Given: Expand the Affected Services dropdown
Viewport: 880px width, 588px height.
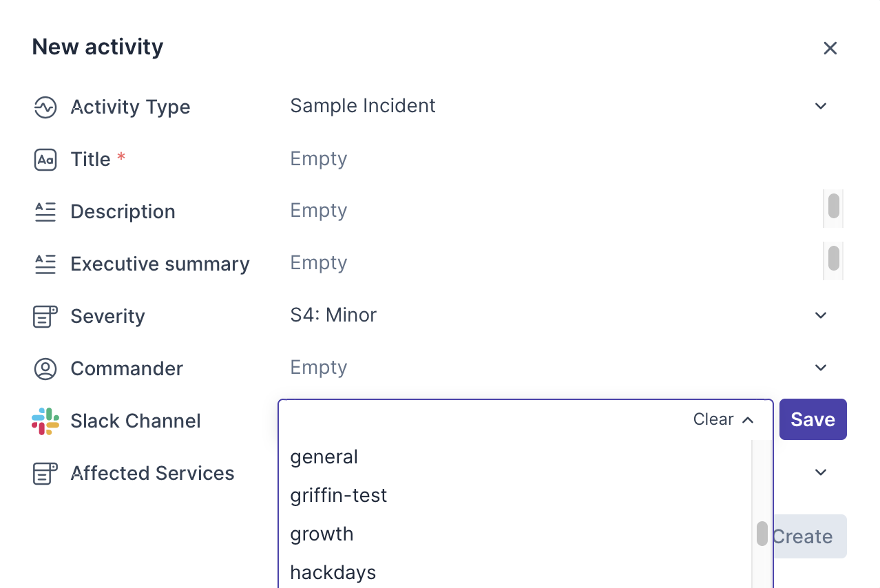Looking at the screenshot, I should [x=820, y=472].
